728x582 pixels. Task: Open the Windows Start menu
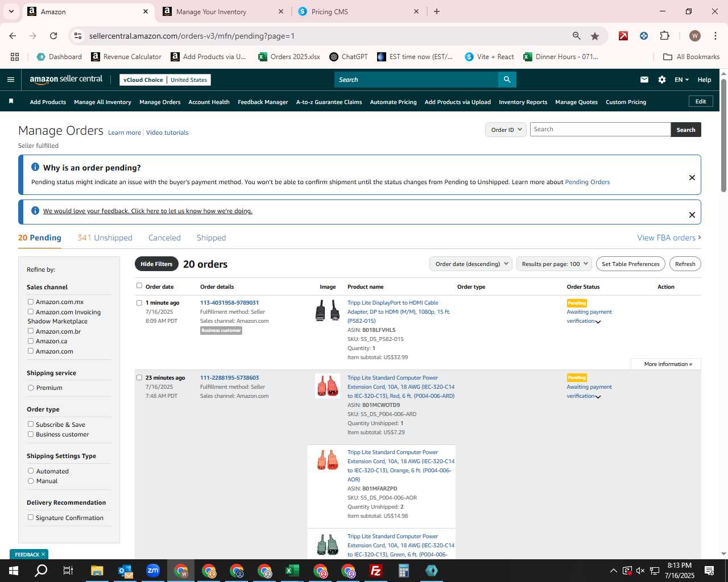pos(14,571)
